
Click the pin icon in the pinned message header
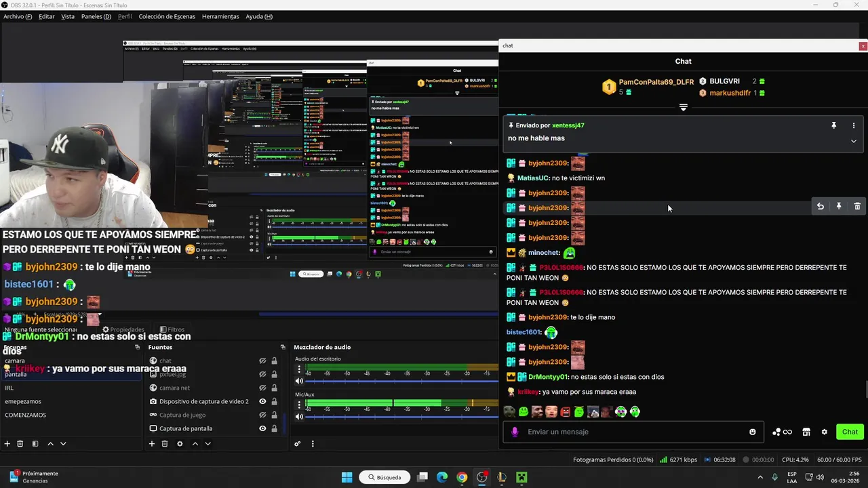point(834,125)
